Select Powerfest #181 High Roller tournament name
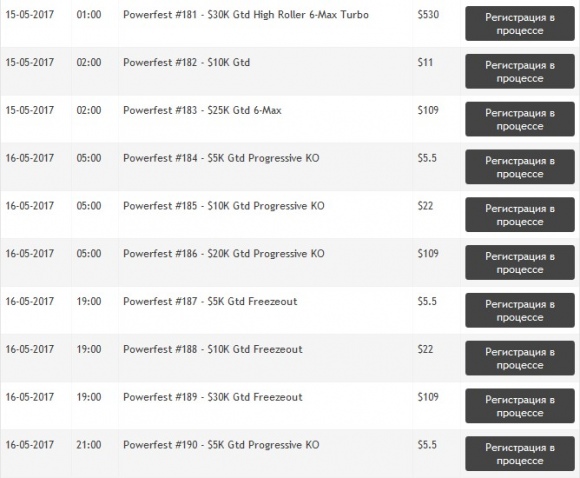 click(246, 15)
